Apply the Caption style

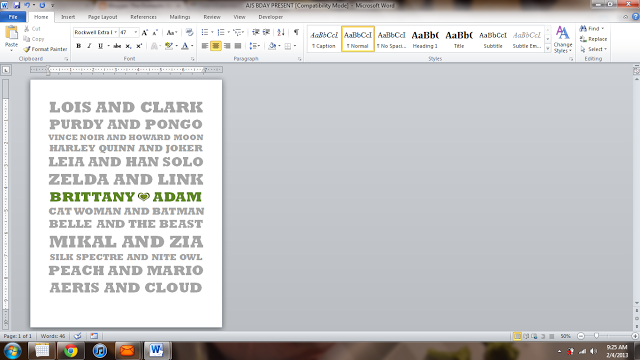click(324, 39)
